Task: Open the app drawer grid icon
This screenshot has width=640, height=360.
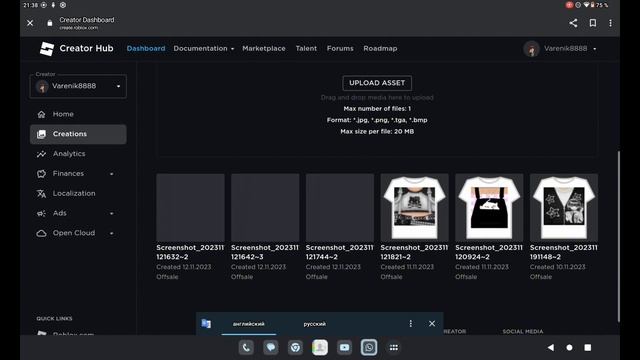Action: point(393,347)
